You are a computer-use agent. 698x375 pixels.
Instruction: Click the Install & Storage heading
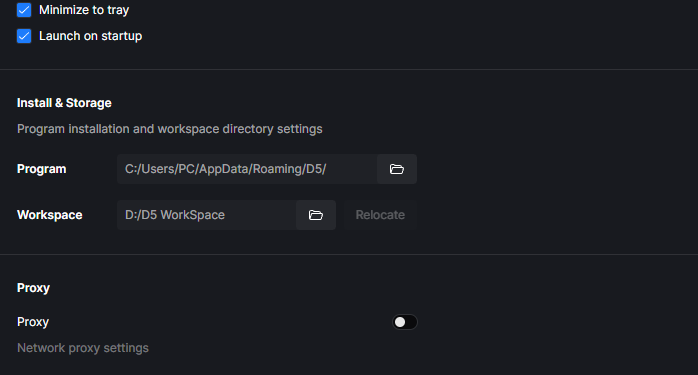coord(64,103)
